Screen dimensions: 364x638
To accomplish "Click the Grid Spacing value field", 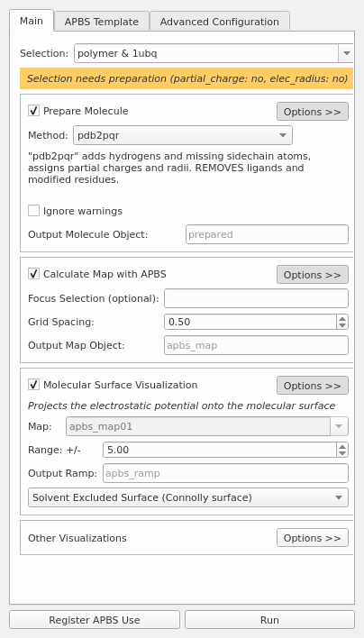I will point(250,322).
